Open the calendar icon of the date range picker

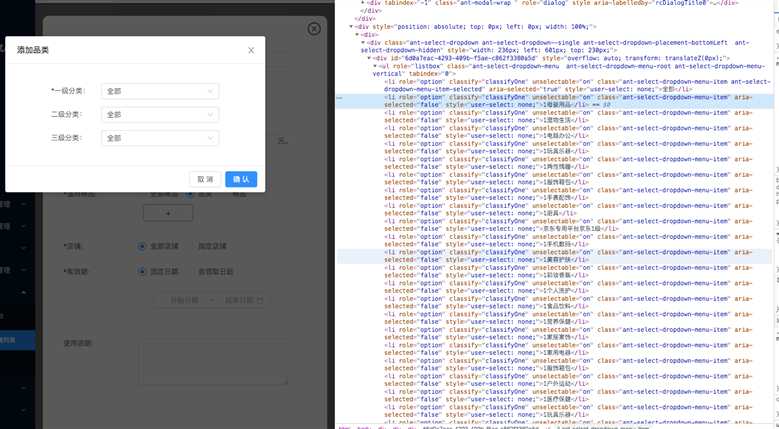point(260,300)
